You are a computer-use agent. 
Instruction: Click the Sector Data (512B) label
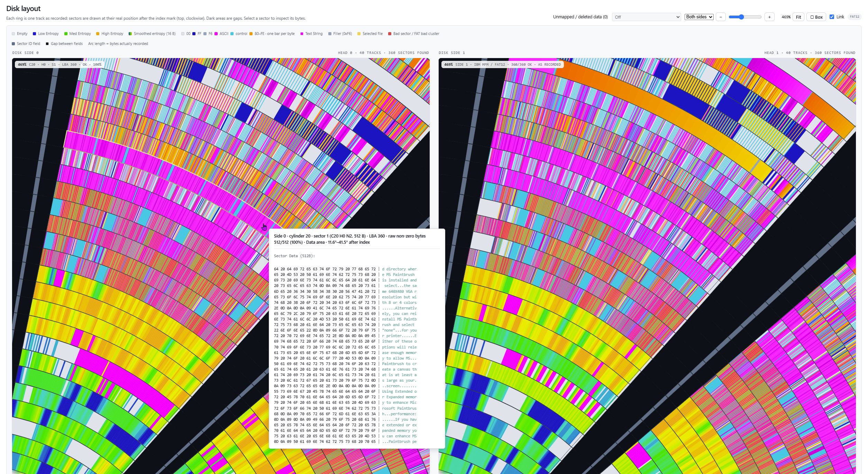tap(294, 256)
